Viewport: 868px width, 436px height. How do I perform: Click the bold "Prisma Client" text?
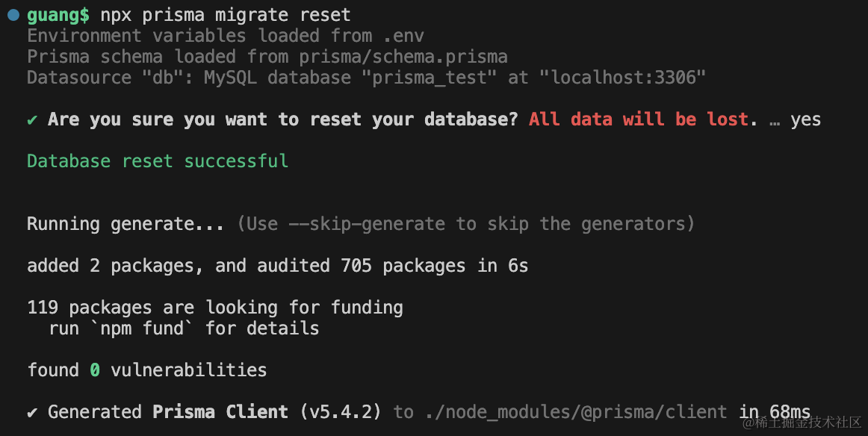(x=220, y=412)
